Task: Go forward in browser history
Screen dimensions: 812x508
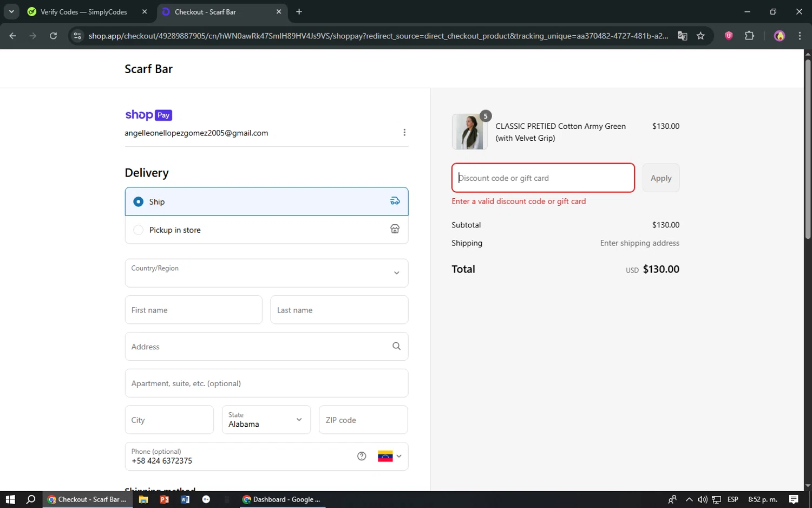Action: pos(33,36)
